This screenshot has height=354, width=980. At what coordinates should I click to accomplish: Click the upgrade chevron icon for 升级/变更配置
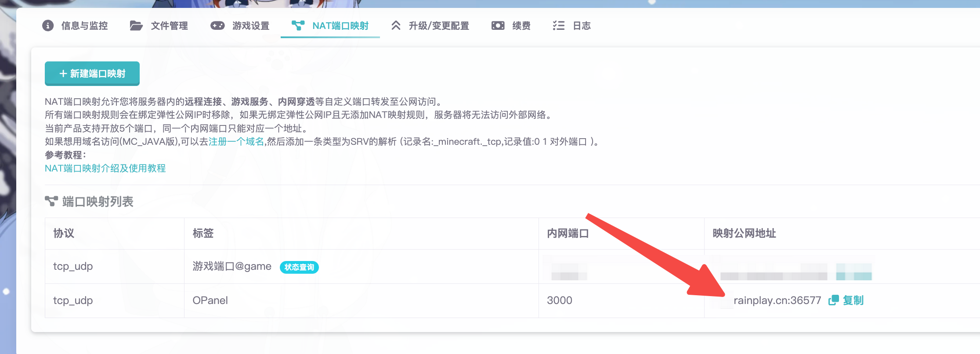click(x=396, y=25)
